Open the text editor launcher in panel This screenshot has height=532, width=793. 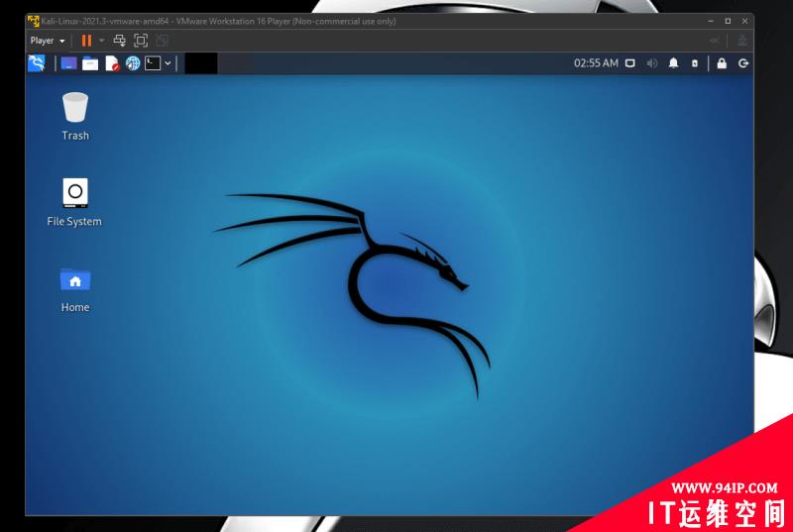[112, 63]
